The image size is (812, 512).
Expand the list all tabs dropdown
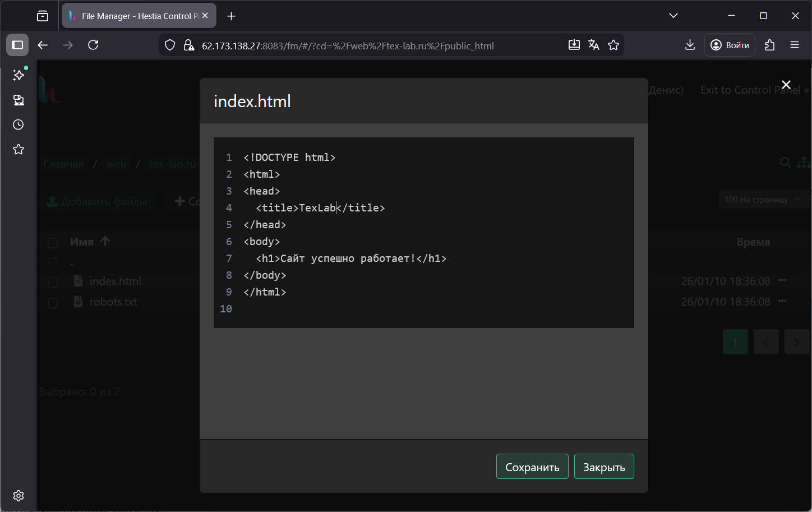[673, 16]
